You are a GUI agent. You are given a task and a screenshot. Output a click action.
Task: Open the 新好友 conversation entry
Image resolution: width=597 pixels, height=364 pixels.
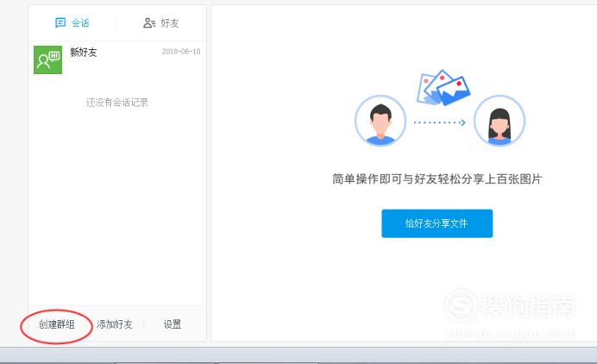117,60
